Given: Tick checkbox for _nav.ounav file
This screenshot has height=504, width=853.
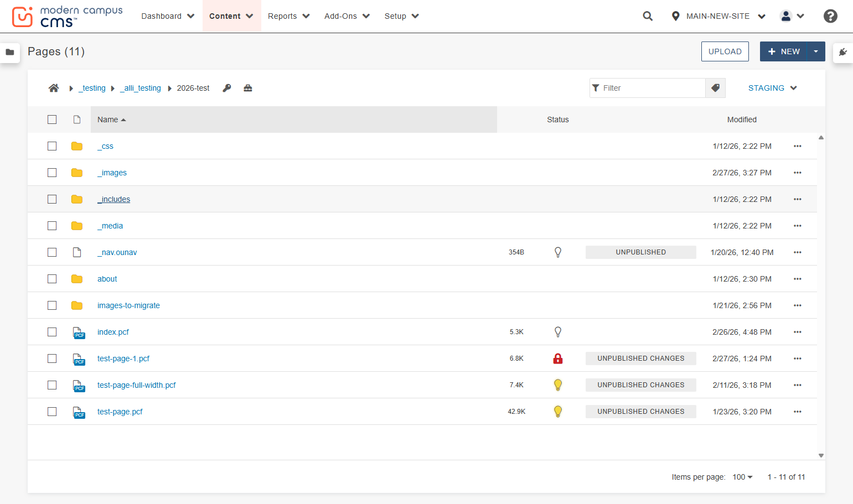Looking at the screenshot, I should (52, 252).
